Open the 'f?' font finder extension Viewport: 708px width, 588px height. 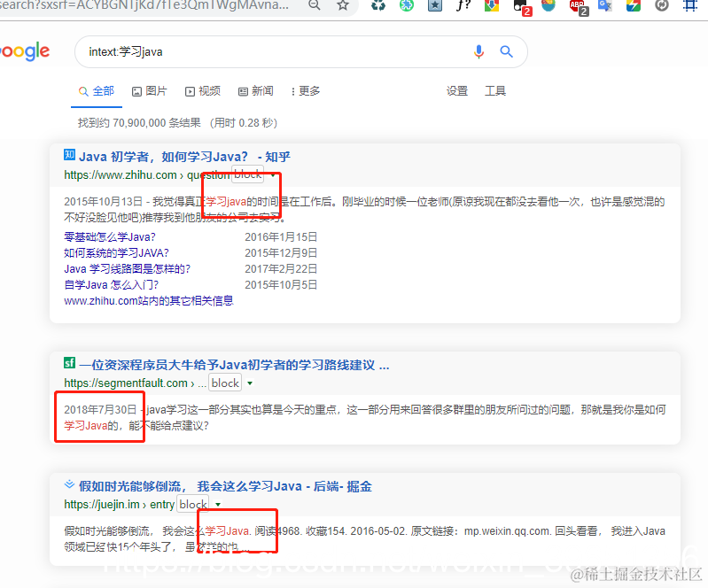pos(463,5)
